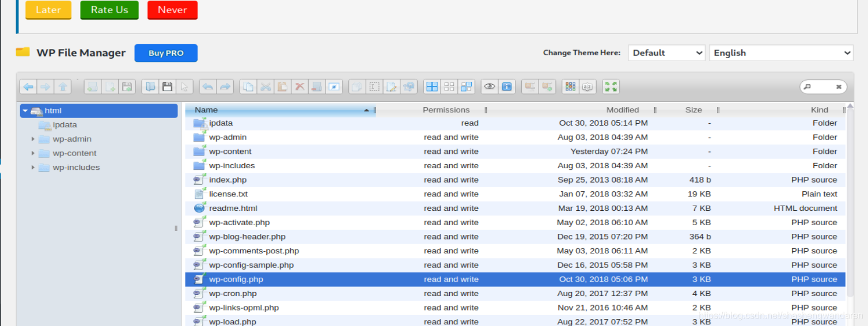Viewport: 868px width, 326px height.
Task: Edit the selected file with pencil icon
Action: [392, 87]
